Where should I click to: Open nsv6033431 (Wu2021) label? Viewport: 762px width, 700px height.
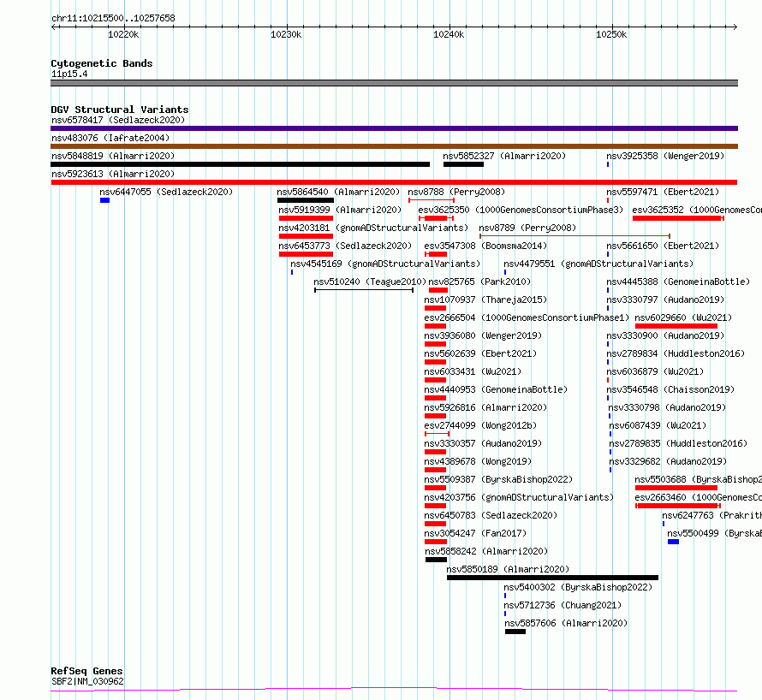[473, 371]
